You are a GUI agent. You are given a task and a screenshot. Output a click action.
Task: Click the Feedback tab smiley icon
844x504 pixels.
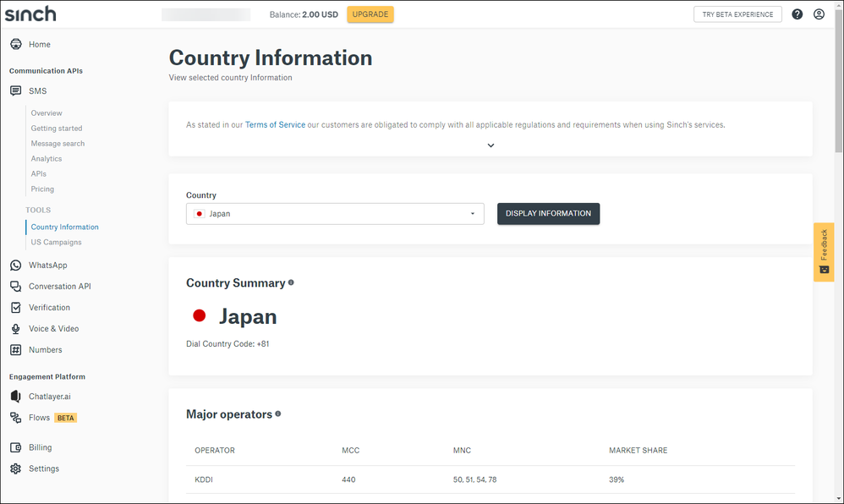pos(824,269)
